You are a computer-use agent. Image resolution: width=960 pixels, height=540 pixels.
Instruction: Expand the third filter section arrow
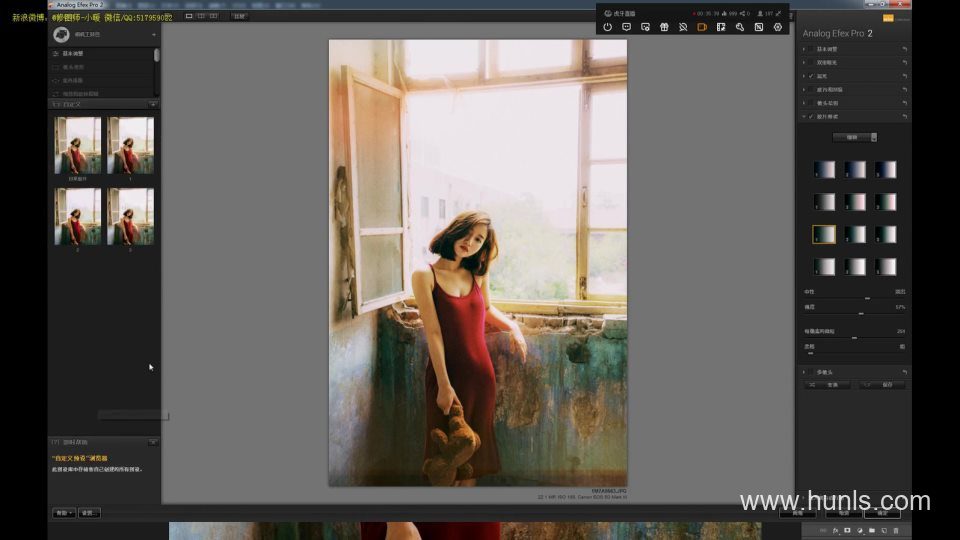tap(804, 76)
